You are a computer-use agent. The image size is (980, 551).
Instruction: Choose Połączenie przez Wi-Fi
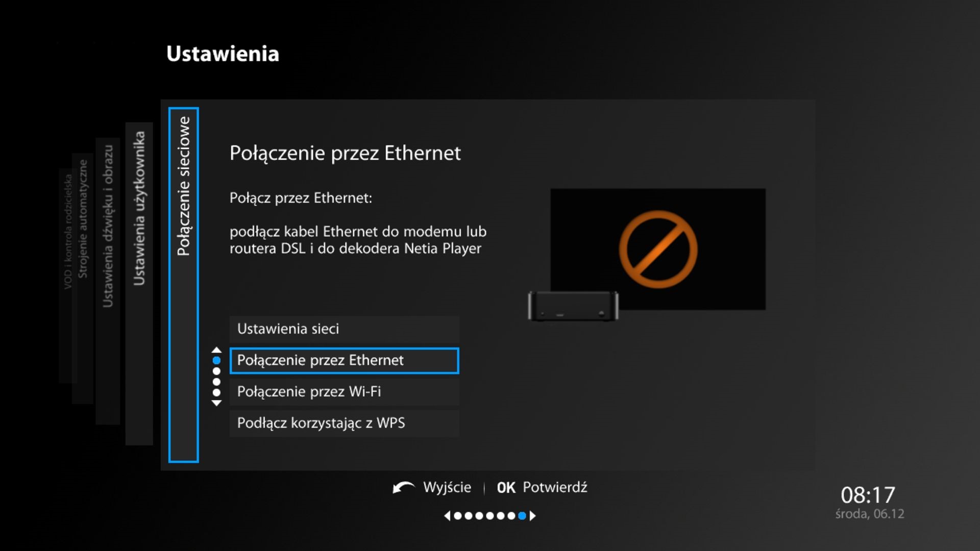pos(344,392)
